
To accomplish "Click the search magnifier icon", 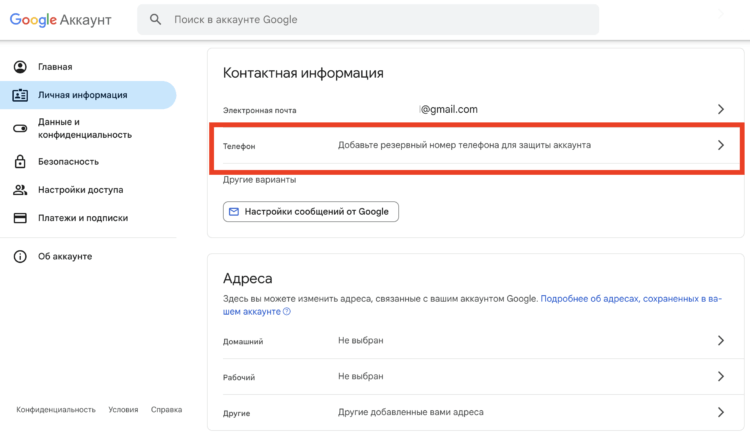I will [155, 20].
